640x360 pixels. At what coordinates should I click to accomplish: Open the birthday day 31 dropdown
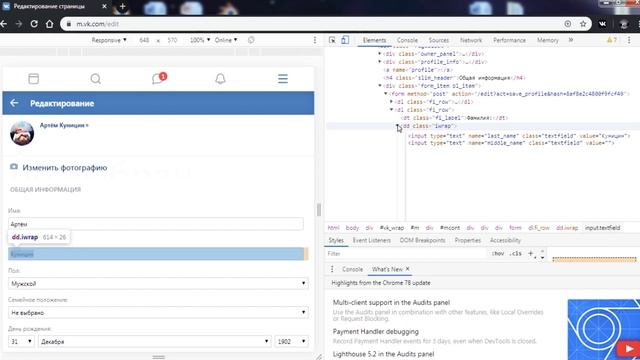coord(21,342)
